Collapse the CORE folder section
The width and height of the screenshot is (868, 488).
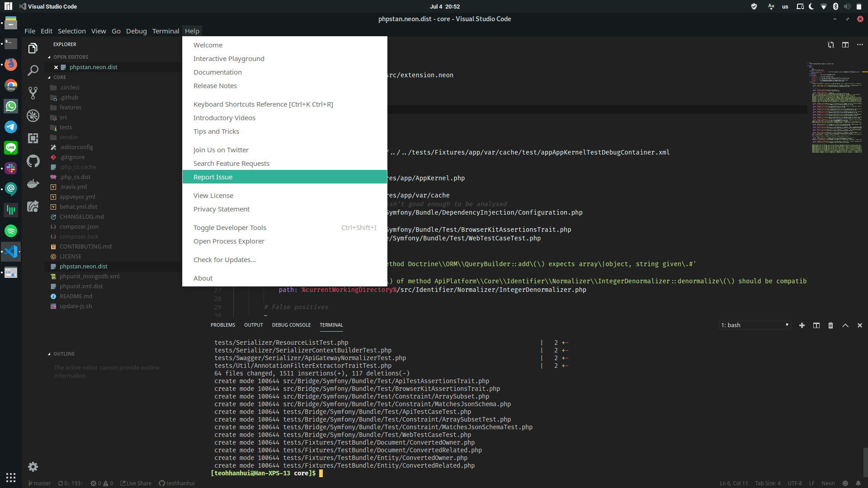[x=59, y=77]
